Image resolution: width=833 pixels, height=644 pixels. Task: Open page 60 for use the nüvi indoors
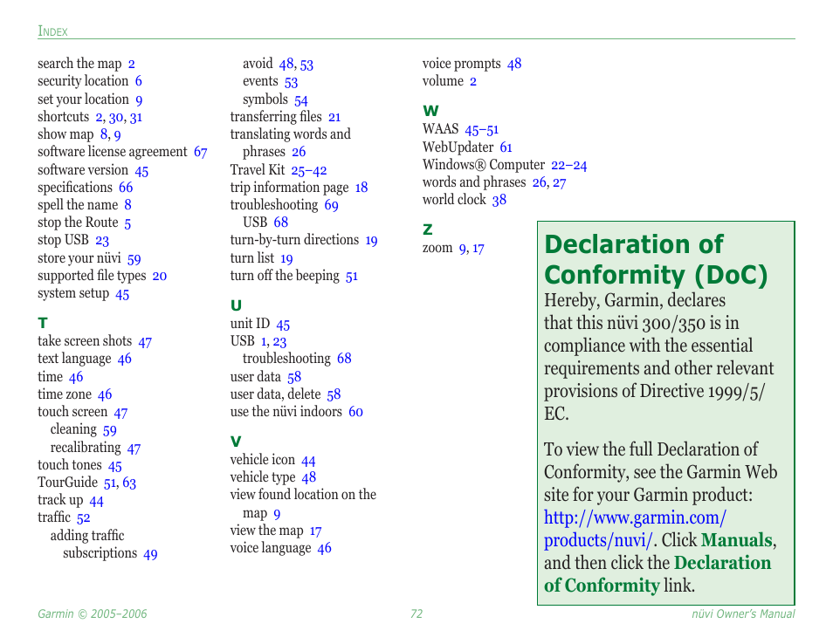click(355, 412)
